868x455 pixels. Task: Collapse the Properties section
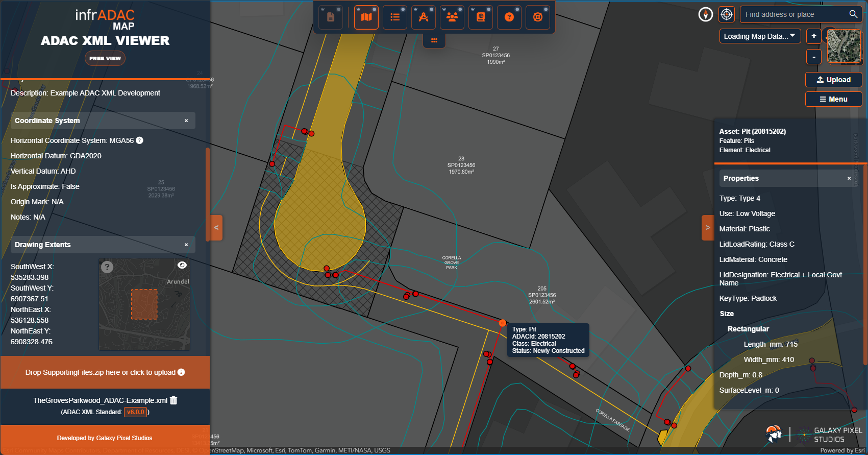pyautogui.click(x=849, y=179)
